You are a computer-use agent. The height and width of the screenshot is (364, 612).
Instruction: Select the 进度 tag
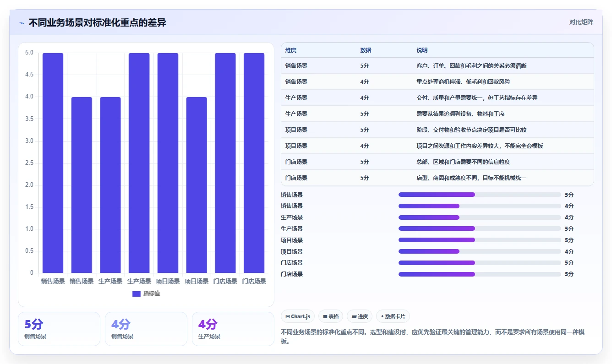point(360,316)
